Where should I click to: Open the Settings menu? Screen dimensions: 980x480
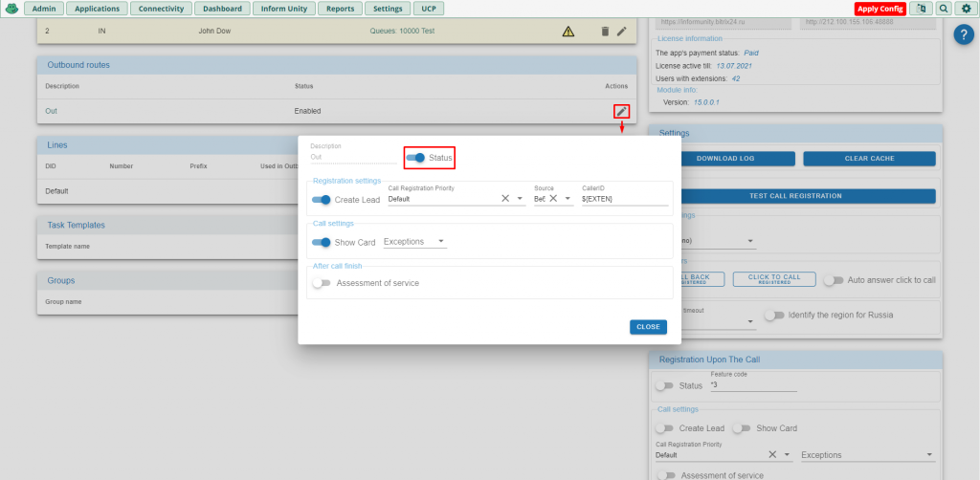coord(389,9)
